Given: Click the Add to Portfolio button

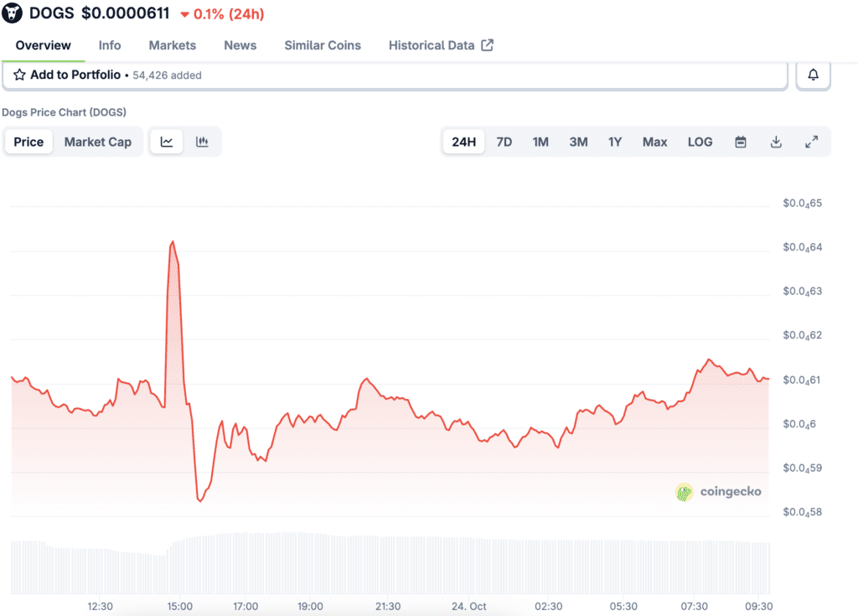Looking at the screenshot, I should coord(75,75).
